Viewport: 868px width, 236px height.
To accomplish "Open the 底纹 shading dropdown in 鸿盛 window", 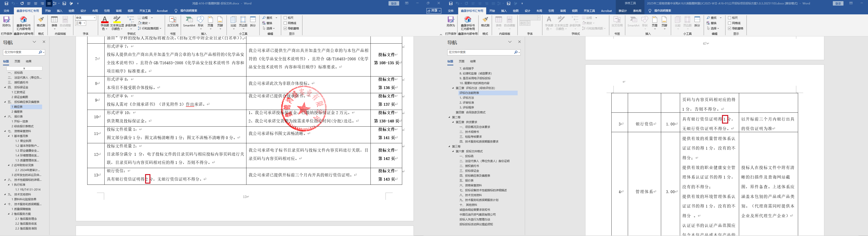I will click(x=150, y=23).
